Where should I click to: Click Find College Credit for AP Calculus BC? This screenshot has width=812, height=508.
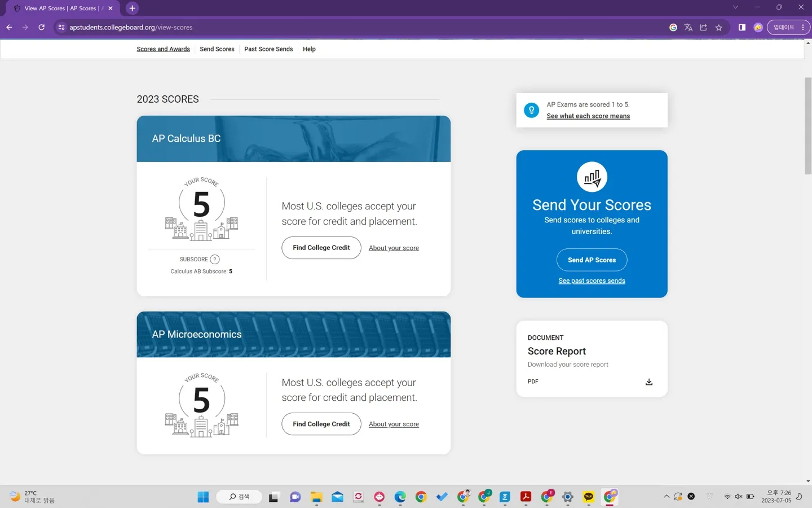[321, 248]
